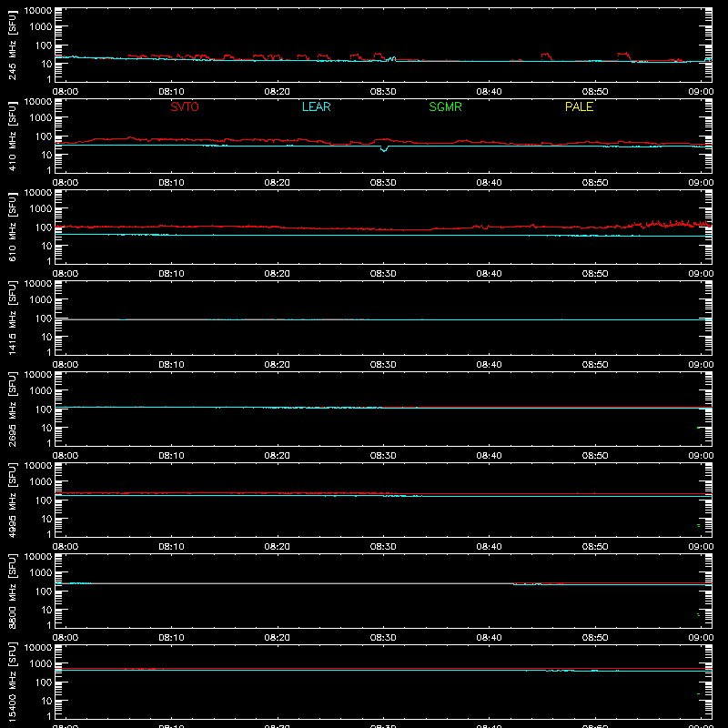Screen dimensions: 728x728
Task: Click 08:30 time label below 8800 MHz panel
Action: [x=383, y=638]
